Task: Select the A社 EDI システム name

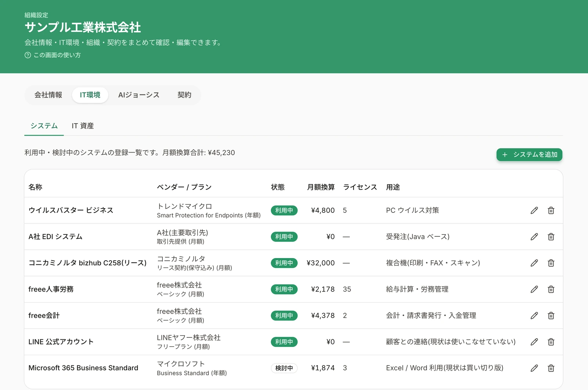Action: click(55, 237)
